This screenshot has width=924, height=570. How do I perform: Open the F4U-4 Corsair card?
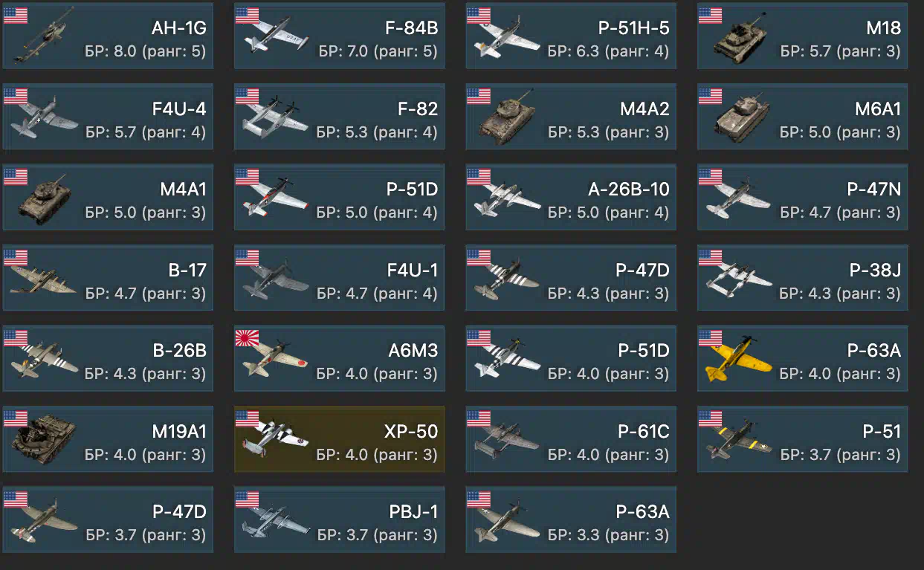[108, 116]
